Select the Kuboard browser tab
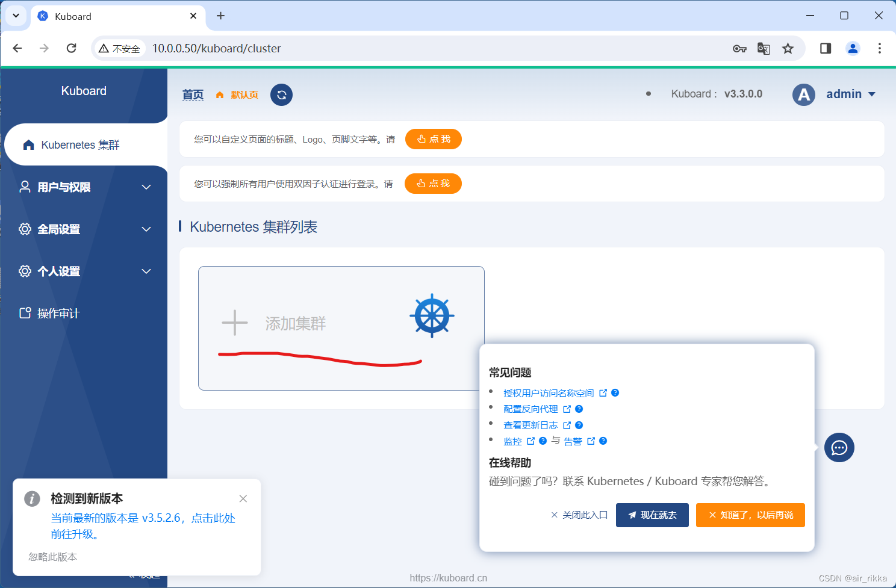This screenshot has width=896, height=588. 117,16
